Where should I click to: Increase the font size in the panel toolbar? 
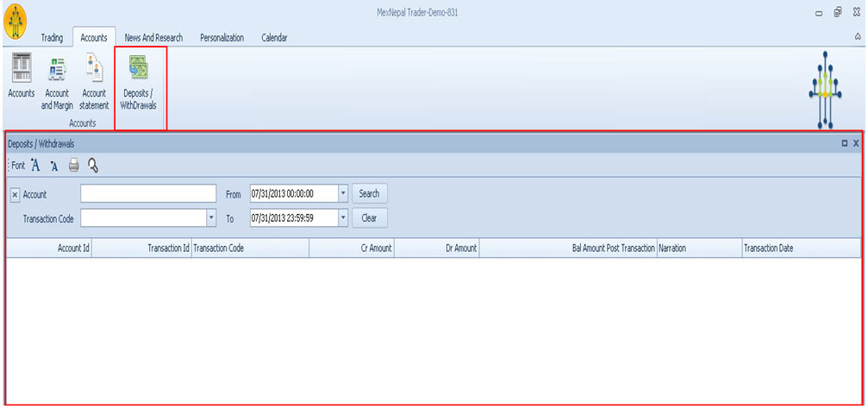click(x=35, y=166)
